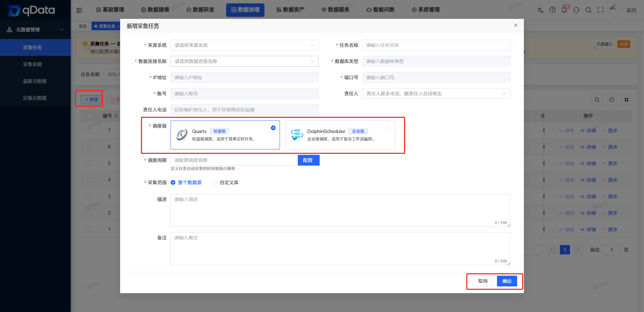Open 定版元数据 in the sidebar
Screen dimensions: 644x312
[x=35, y=98]
